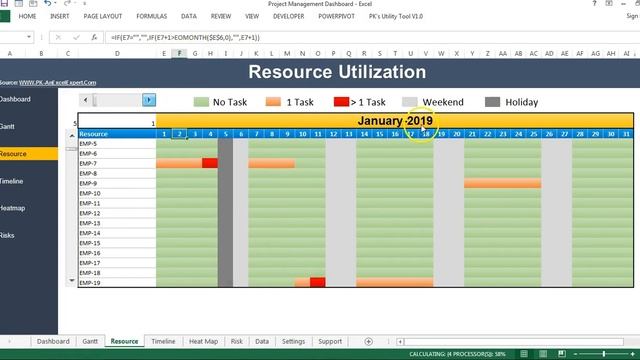Open the INSERT ribbon tab

pyautogui.click(x=60, y=16)
